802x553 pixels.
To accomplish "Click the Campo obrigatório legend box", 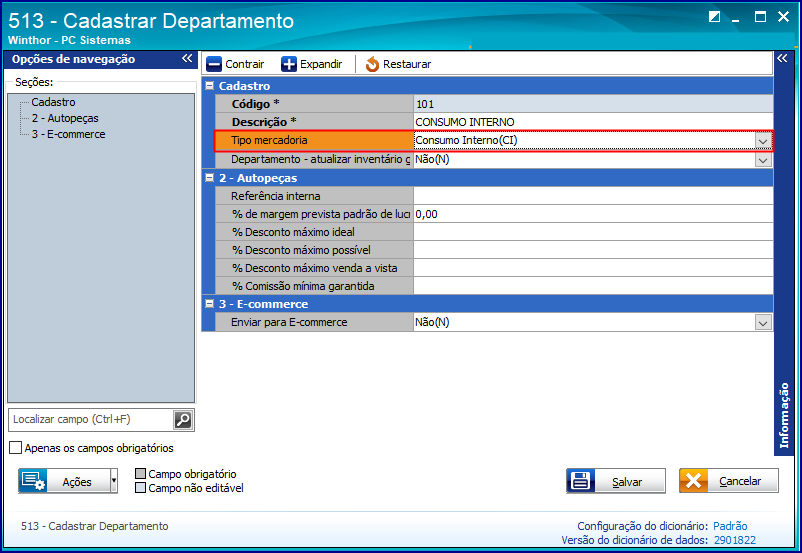I will click(x=141, y=474).
